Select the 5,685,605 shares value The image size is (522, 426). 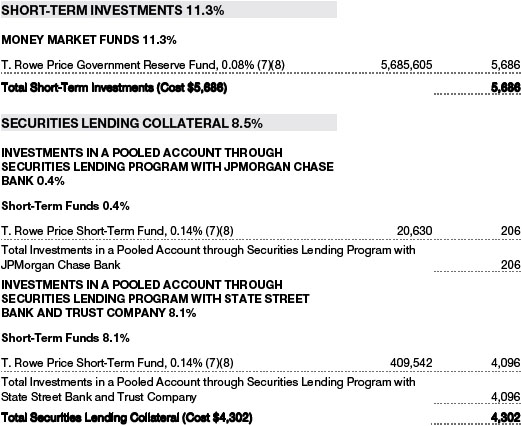pos(406,64)
